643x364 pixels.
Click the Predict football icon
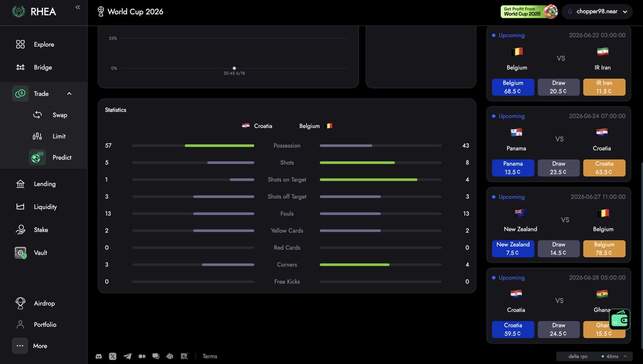pyautogui.click(x=38, y=157)
